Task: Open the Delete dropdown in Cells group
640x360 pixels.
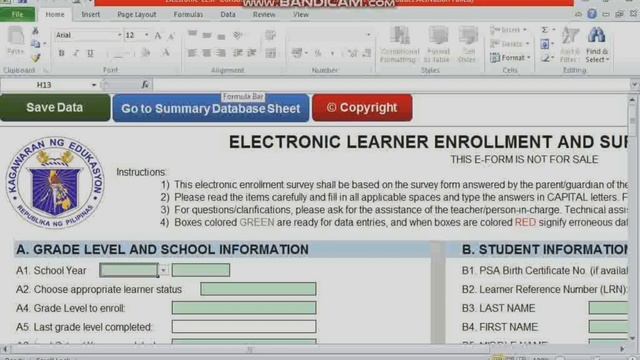Action: point(509,44)
